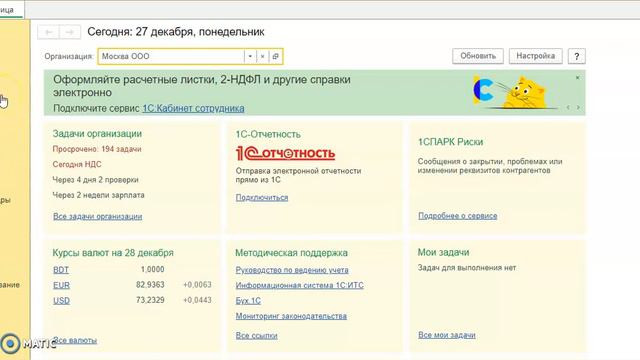Open the organization dropdown list
This screenshot has height=360, width=640.
pyautogui.click(x=250, y=56)
